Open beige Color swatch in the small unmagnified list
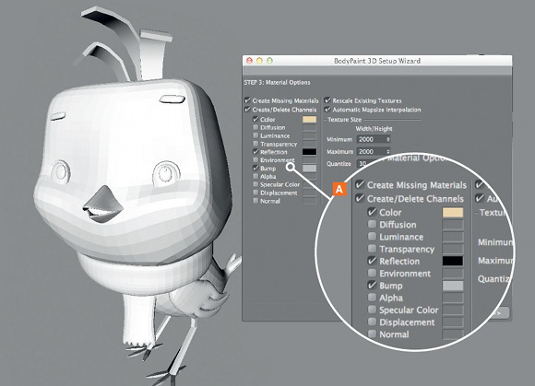The height and width of the screenshot is (386, 535). 309,119
